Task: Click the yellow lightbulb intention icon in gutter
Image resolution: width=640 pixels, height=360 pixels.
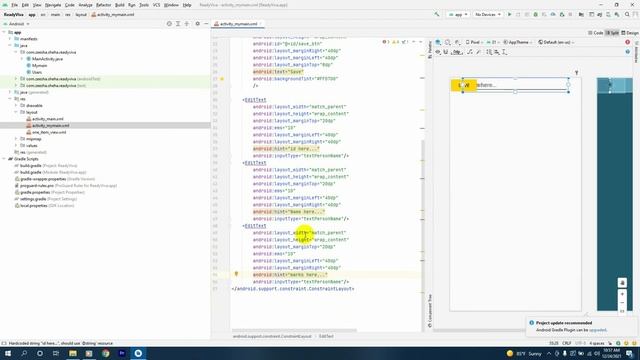Action: tap(236, 274)
